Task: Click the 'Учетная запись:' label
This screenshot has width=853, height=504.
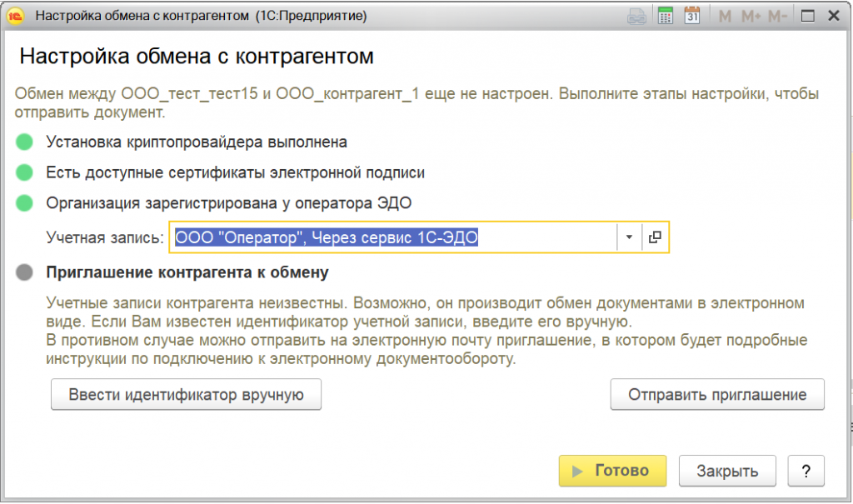Action: click(104, 238)
